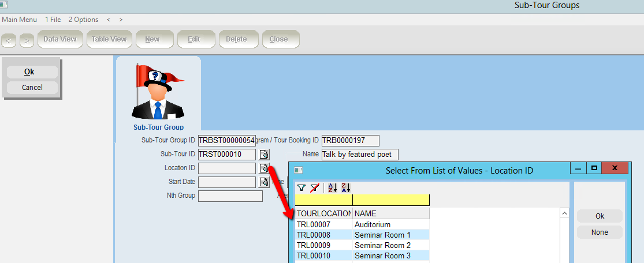
Task: Open lookup for Sub-Tour ID field
Action: (x=264, y=155)
